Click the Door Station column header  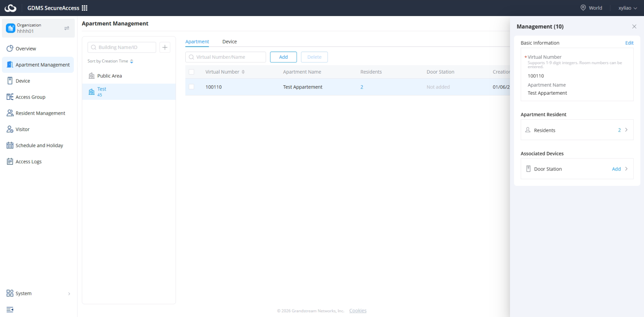pyautogui.click(x=440, y=72)
